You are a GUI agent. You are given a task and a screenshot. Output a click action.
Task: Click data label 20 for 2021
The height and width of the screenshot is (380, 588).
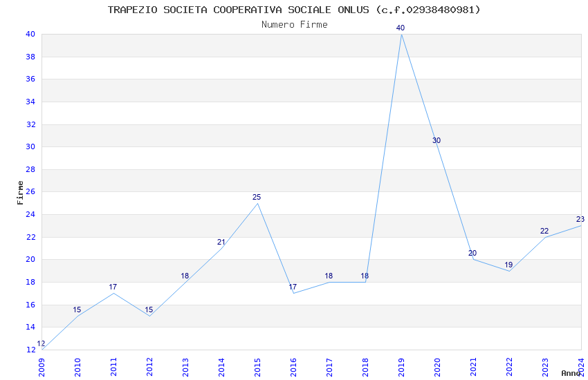(472, 253)
